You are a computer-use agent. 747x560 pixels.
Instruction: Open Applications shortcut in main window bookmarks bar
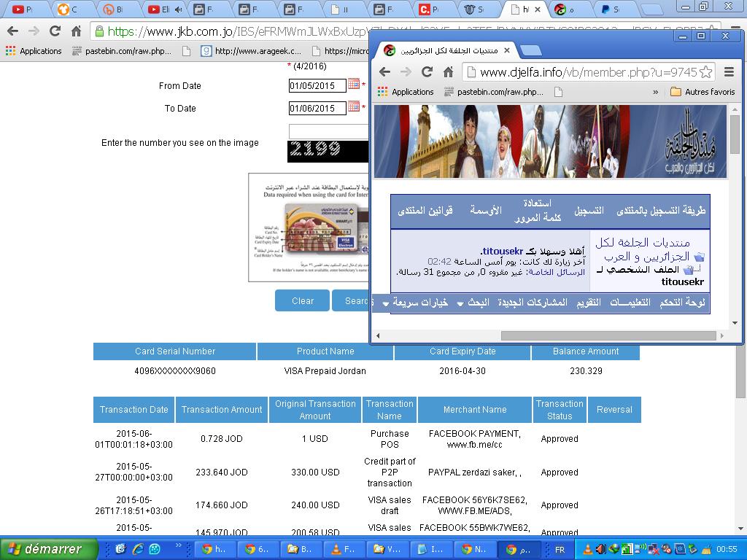click(x=34, y=51)
